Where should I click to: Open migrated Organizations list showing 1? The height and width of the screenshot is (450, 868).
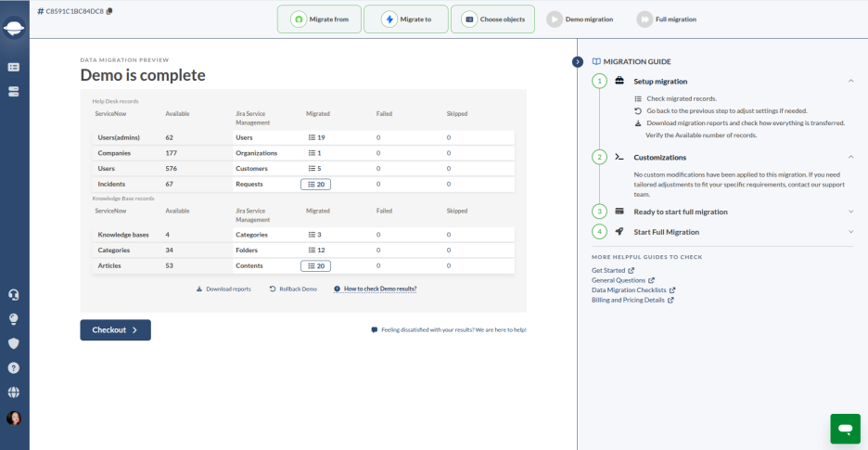[315, 153]
